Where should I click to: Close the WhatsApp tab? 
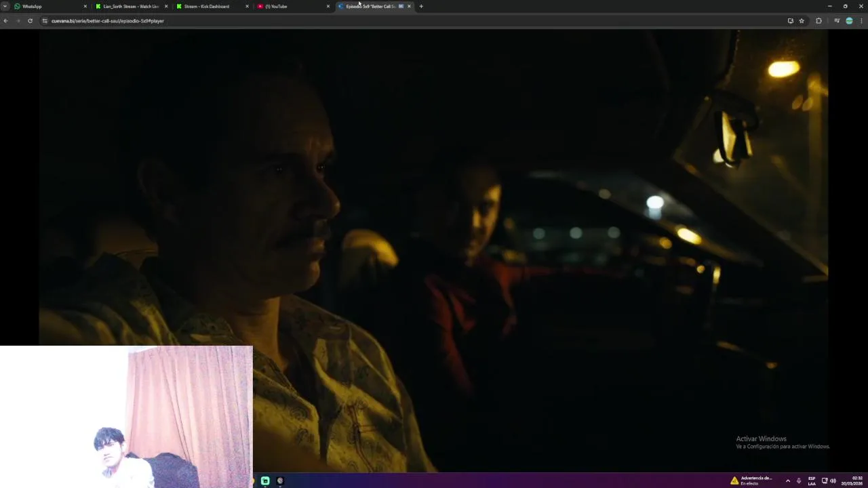(85, 6)
